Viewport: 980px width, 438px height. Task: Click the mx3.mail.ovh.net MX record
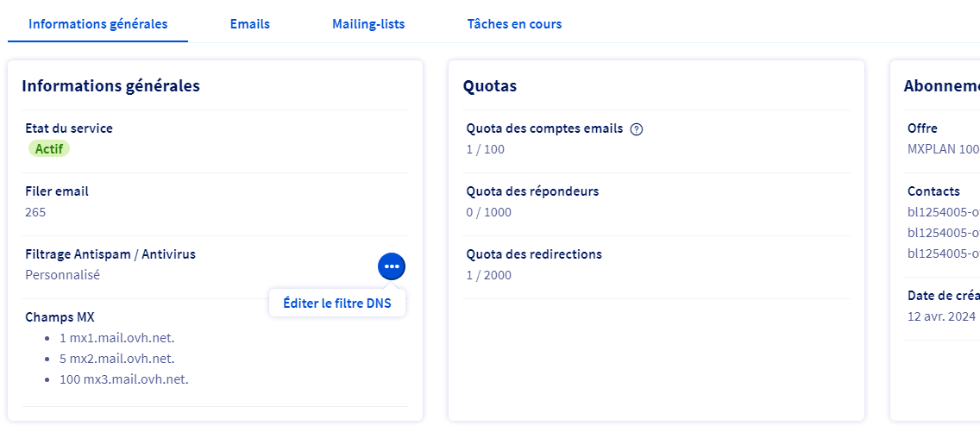(x=124, y=379)
